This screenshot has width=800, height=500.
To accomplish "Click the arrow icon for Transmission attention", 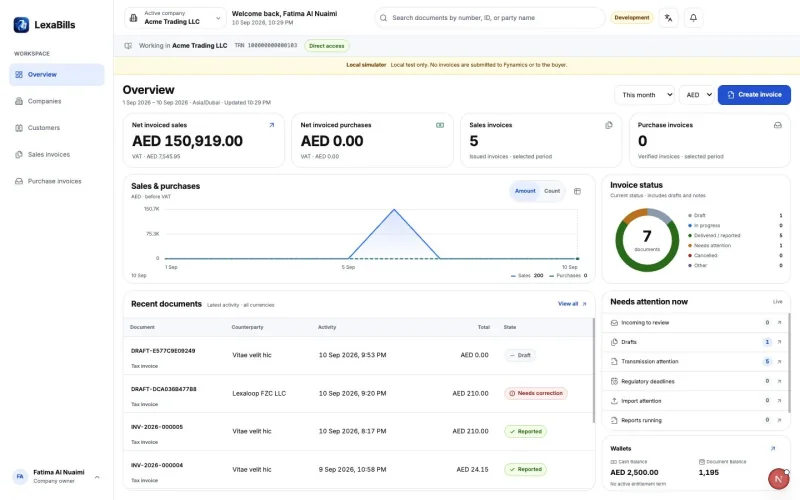I will pos(779,361).
